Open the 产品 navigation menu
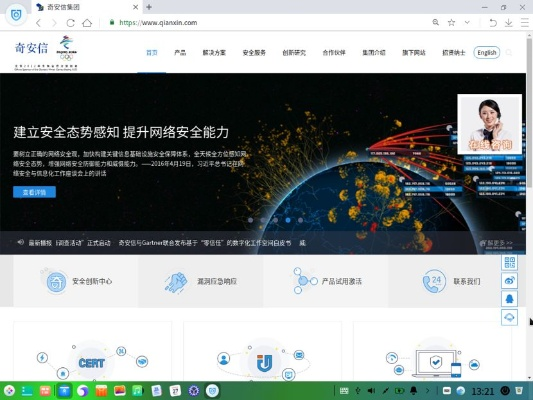This screenshot has height=400, width=533. [x=180, y=53]
